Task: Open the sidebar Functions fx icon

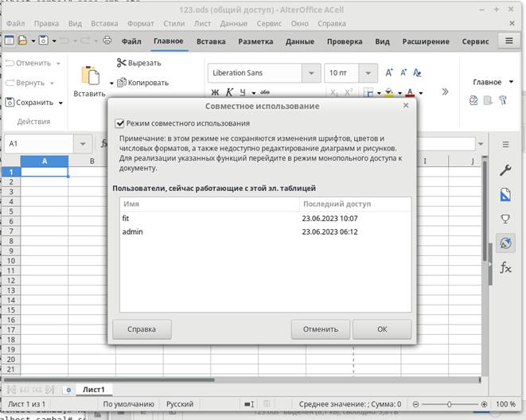Action: tap(505, 268)
